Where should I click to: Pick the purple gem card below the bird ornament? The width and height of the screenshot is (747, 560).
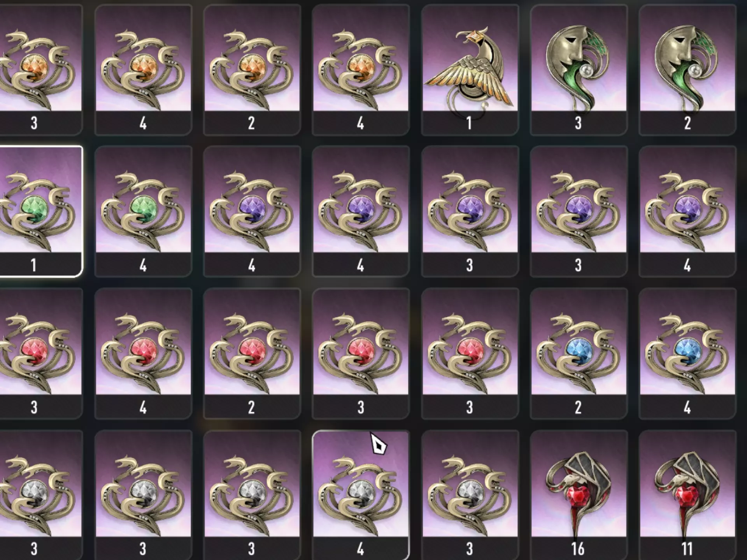[470, 212]
